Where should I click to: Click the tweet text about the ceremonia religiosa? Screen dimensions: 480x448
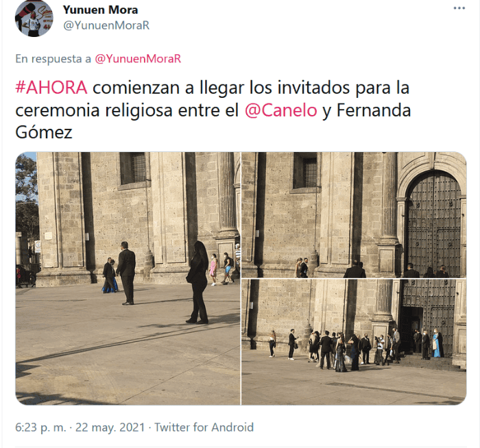[213, 110]
